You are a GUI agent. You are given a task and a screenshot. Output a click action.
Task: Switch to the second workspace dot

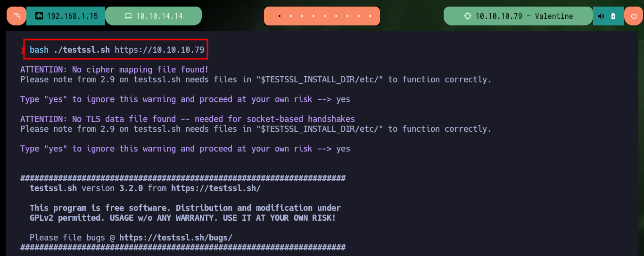click(x=280, y=16)
